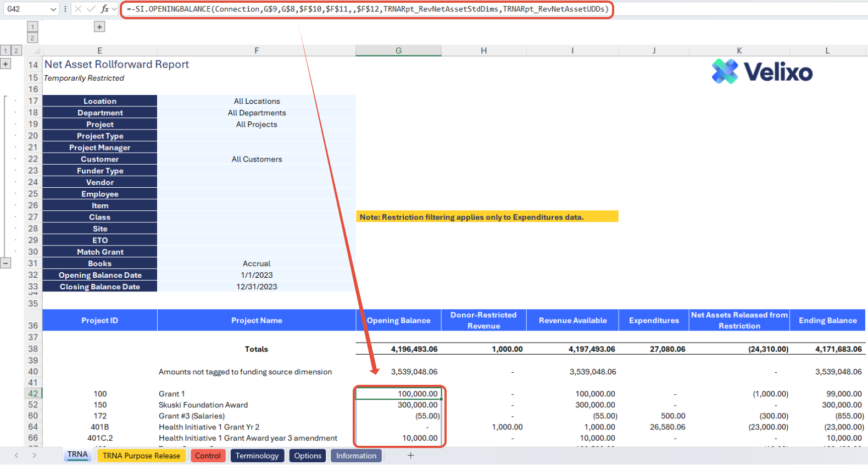Screen dimensions: 868x465
Task: Select column E header
Action: click(x=99, y=51)
